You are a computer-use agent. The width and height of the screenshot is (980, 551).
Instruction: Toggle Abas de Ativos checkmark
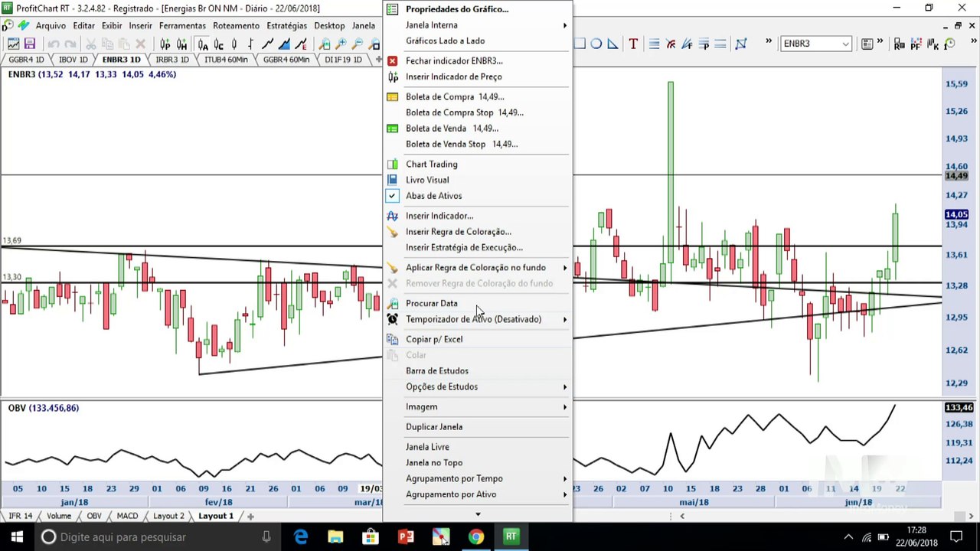[392, 196]
